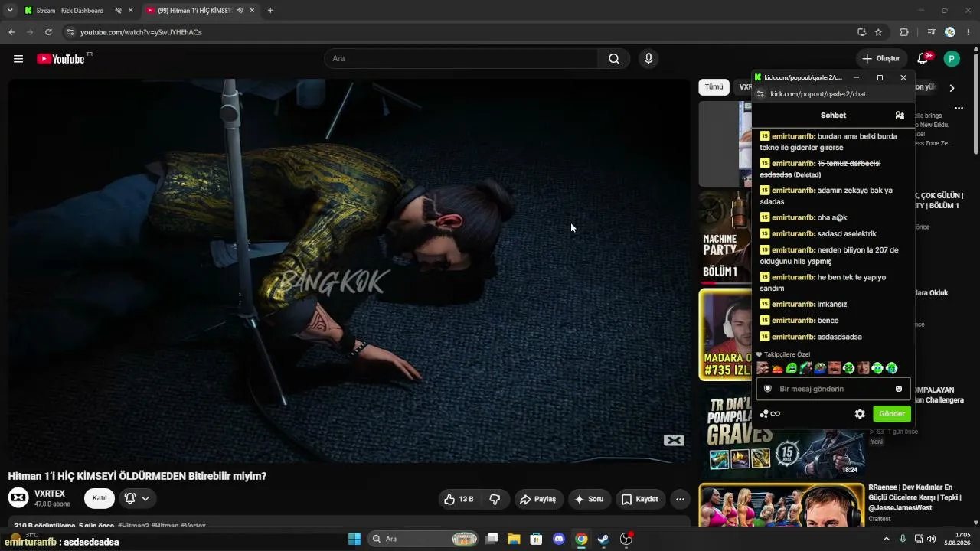The height and width of the screenshot is (551, 980).
Task: Insert the green frog emote
Action: point(792,368)
